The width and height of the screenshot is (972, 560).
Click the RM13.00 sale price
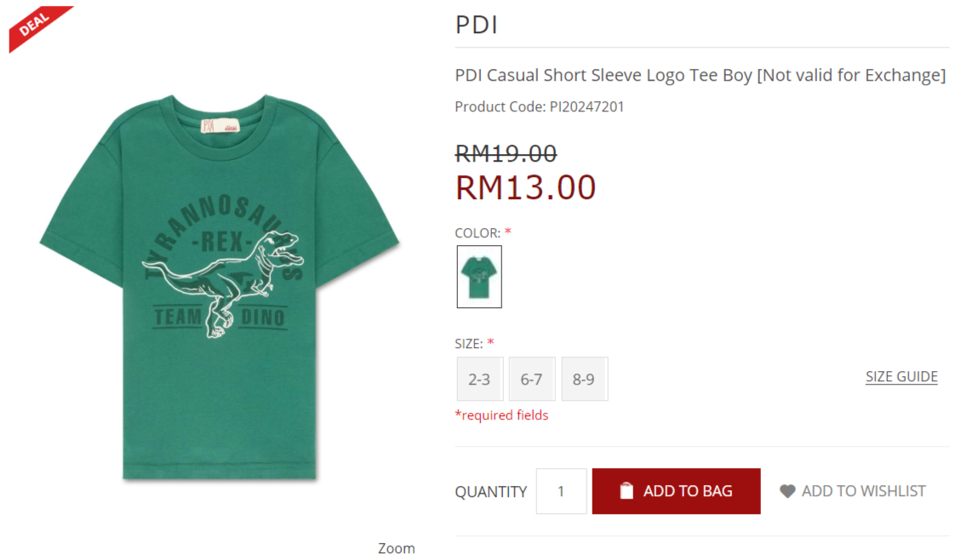pyautogui.click(x=526, y=187)
